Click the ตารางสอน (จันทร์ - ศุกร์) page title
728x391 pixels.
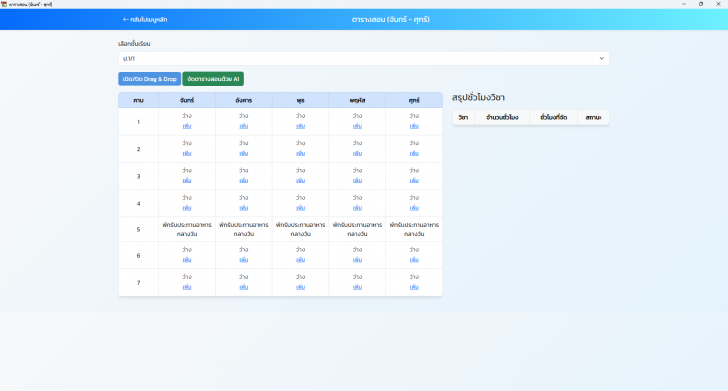tap(390, 20)
